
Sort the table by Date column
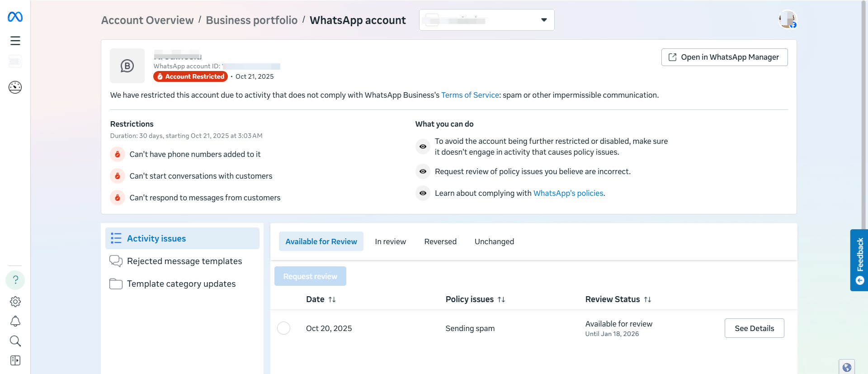point(332,299)
